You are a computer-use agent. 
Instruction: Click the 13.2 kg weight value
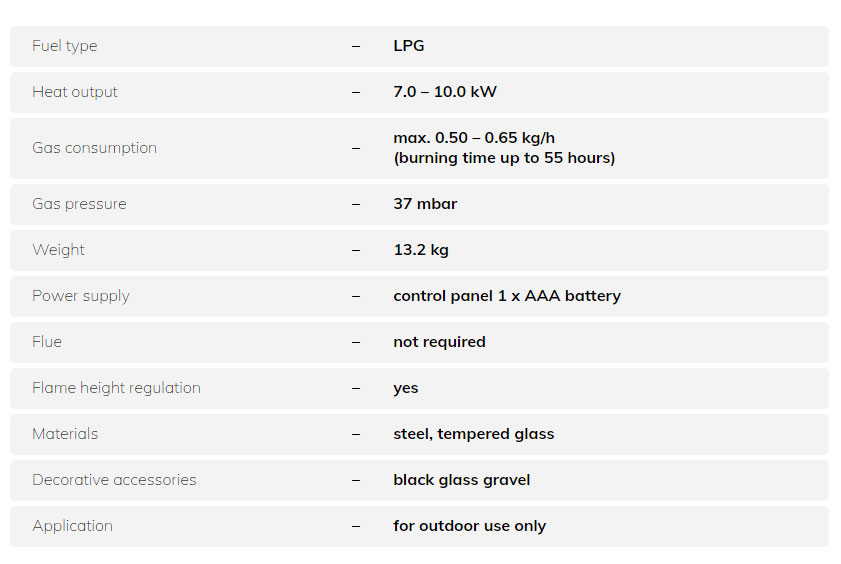tap(421, 250)
